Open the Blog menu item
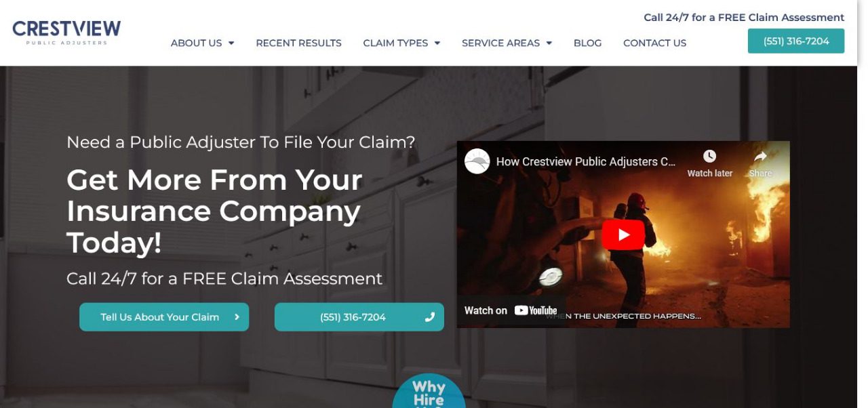 pyautogui.click(x=587, y=43)
